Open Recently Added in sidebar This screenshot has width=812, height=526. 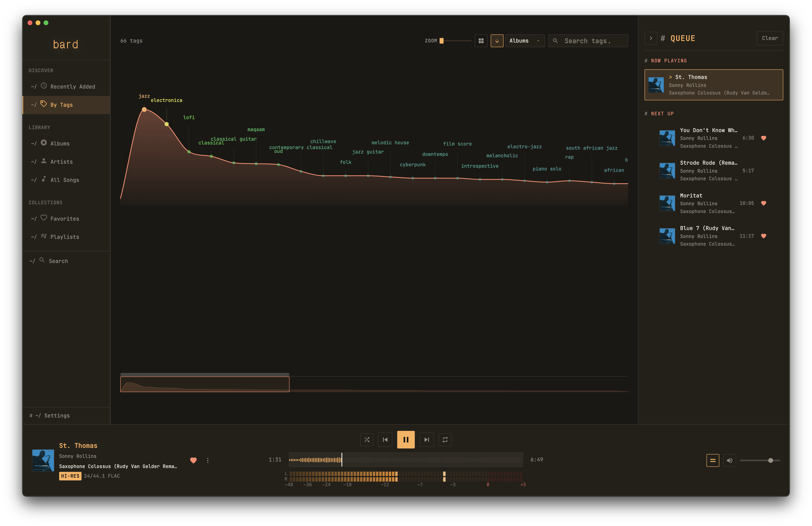point(73,87)
